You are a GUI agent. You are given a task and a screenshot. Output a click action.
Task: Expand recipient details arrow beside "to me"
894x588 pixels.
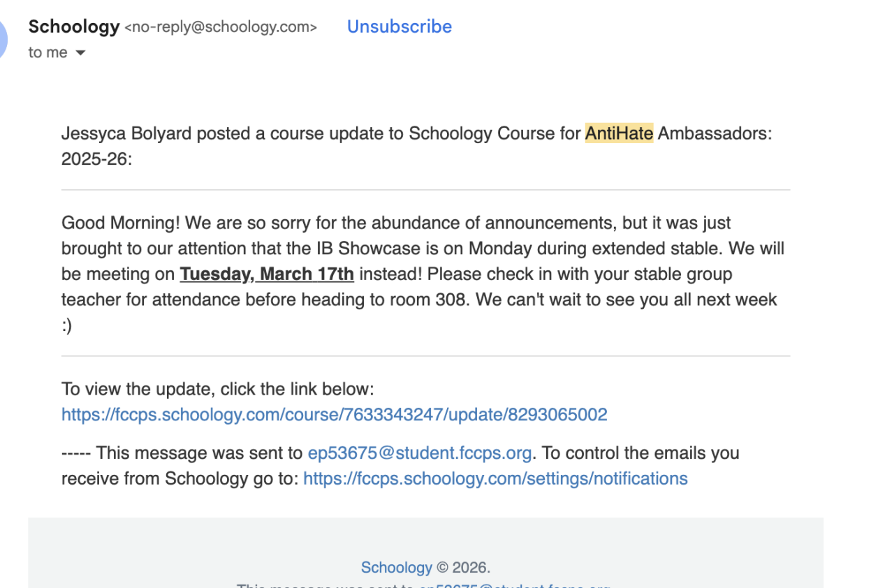pos(80,53)
